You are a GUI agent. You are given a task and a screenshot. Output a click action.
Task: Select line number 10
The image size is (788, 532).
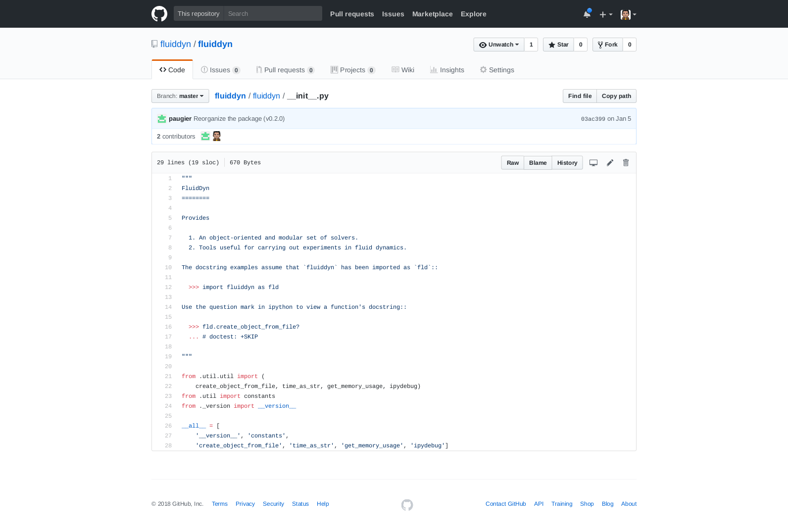[168, 267]
